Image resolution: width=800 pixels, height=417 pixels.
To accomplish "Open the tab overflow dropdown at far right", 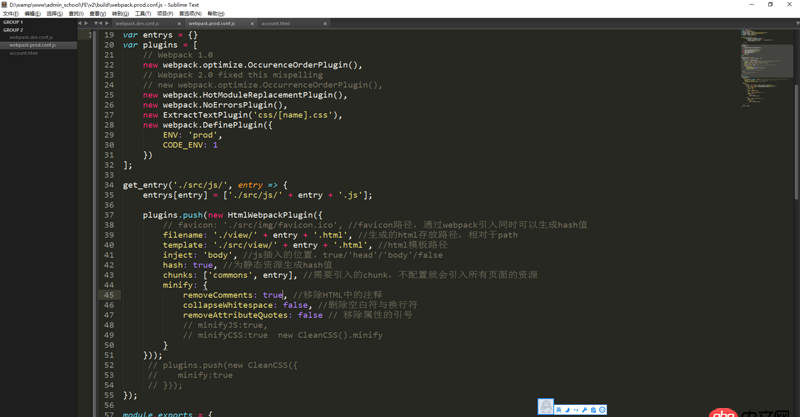I will point(797,23).
